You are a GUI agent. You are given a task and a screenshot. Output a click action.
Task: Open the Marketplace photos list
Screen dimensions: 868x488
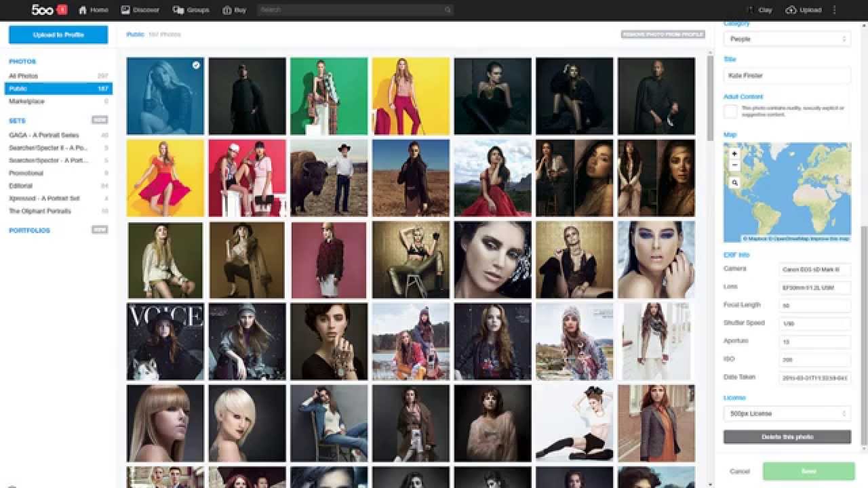(x=58, y=101)
